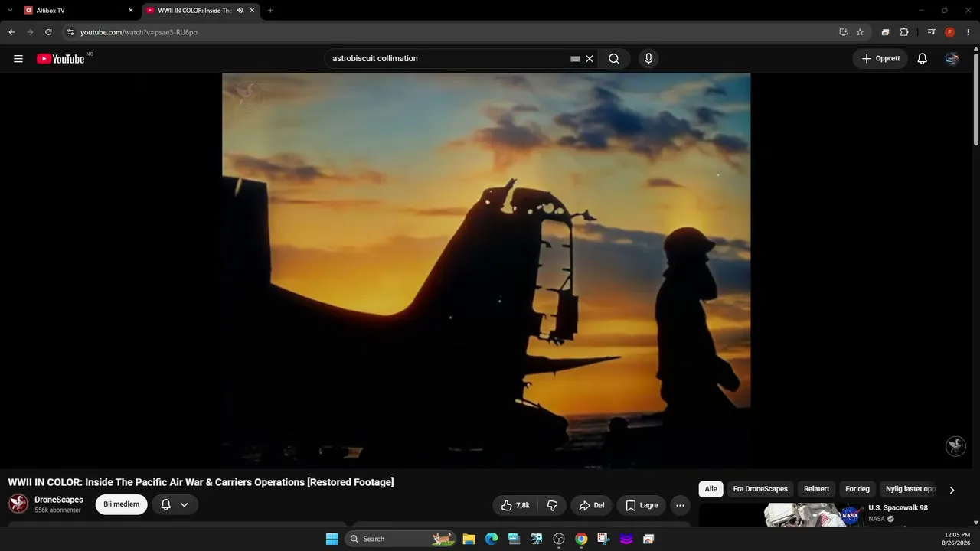
Task: Close the WWII IN COLOR tab
Action: point(252,11)
